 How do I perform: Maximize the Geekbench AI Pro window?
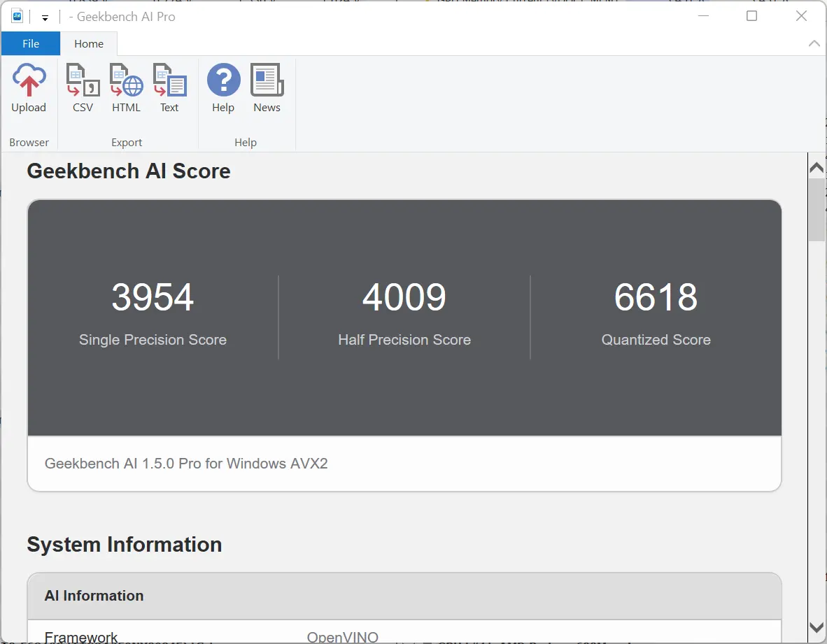[x=751, y=16]
